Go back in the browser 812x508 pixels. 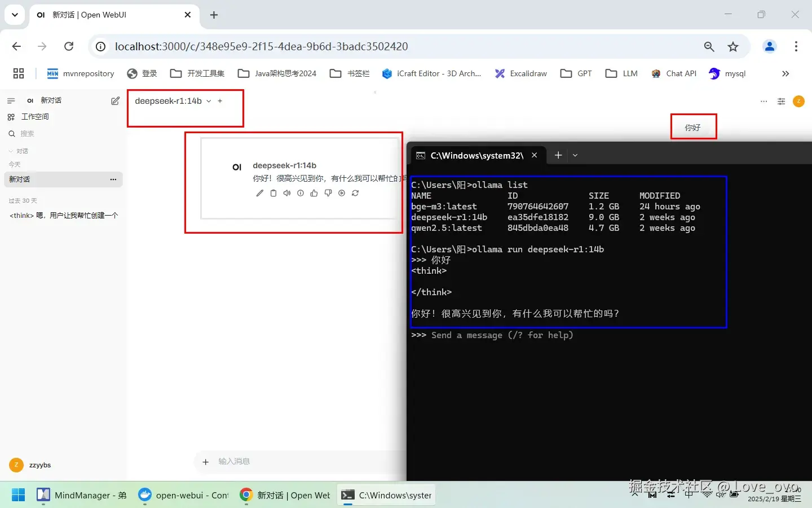point(16,46)
